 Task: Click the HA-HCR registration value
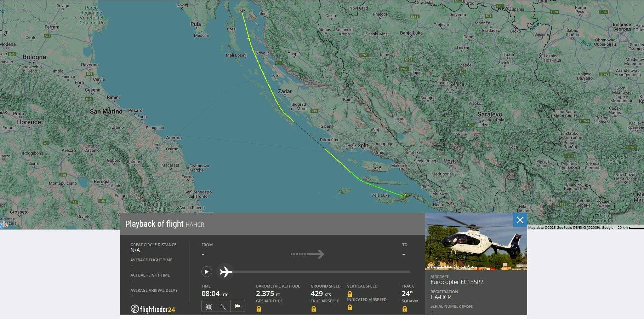440,297
